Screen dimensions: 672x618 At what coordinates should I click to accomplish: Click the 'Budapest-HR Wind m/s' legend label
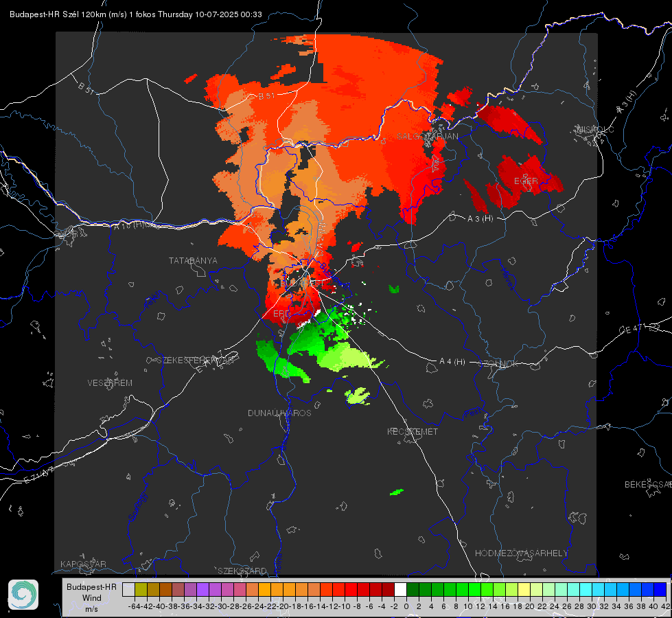coord(92,598)
